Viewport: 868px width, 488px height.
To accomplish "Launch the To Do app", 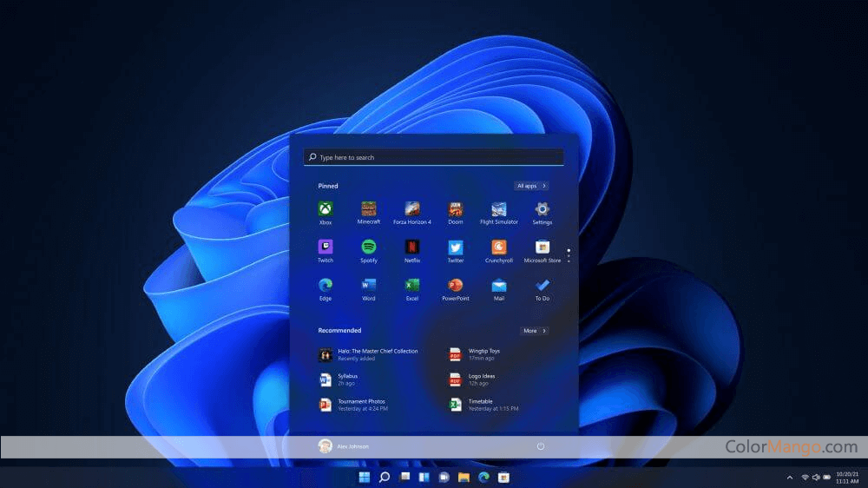I will click(x=542, y=286).
